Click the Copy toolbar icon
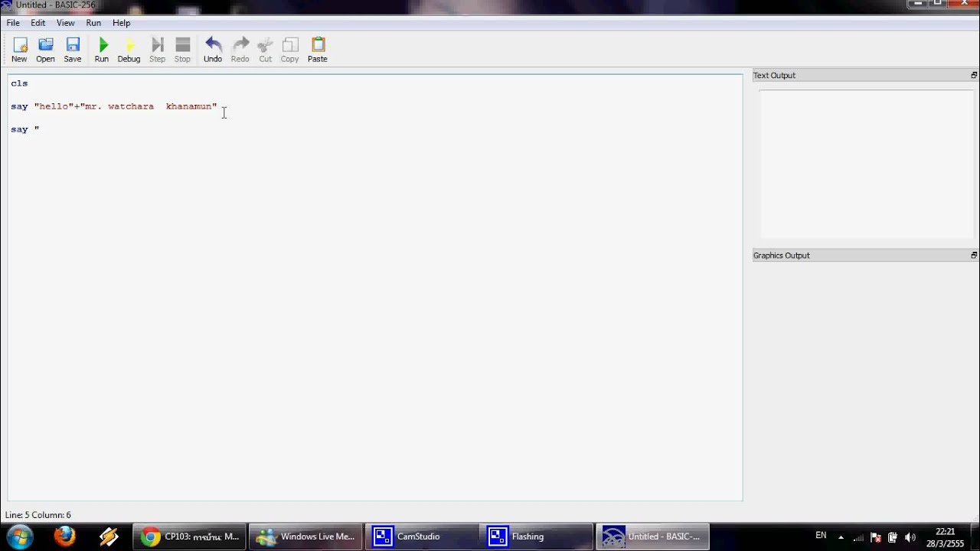 coord(289,50)
